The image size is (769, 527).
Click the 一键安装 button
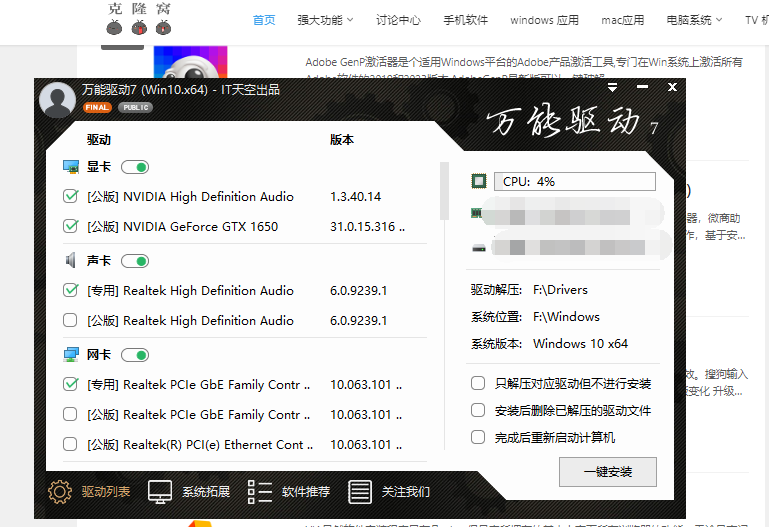coord(608,472)
